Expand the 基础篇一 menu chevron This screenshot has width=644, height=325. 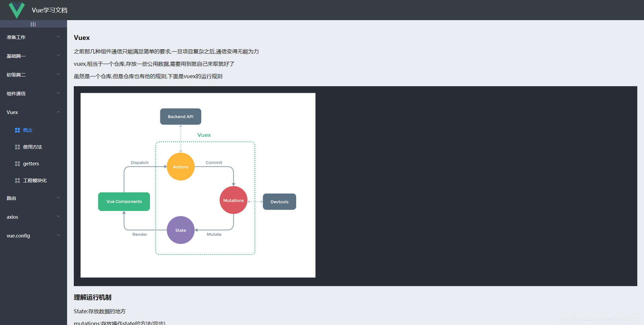pos(58,55)
